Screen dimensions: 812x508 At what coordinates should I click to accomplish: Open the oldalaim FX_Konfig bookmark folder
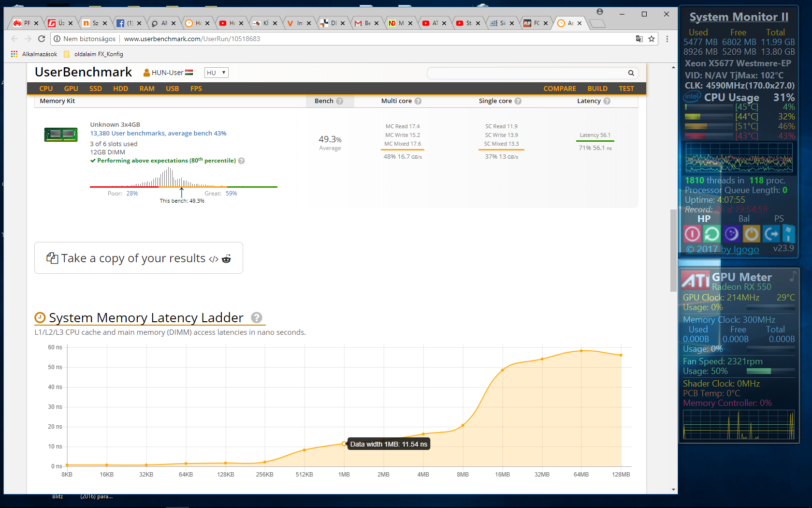94,54
